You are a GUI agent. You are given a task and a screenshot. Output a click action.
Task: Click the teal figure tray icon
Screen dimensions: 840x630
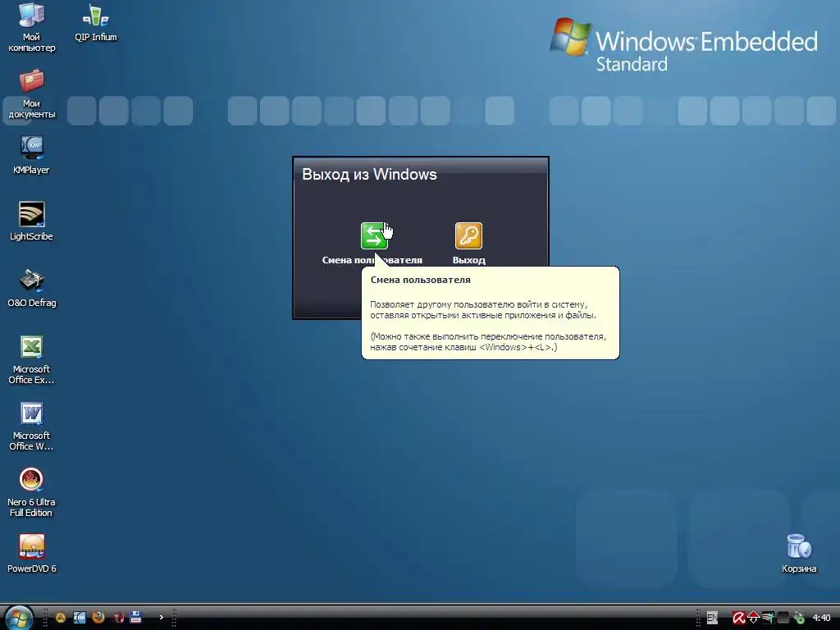(x=768, y=618)
